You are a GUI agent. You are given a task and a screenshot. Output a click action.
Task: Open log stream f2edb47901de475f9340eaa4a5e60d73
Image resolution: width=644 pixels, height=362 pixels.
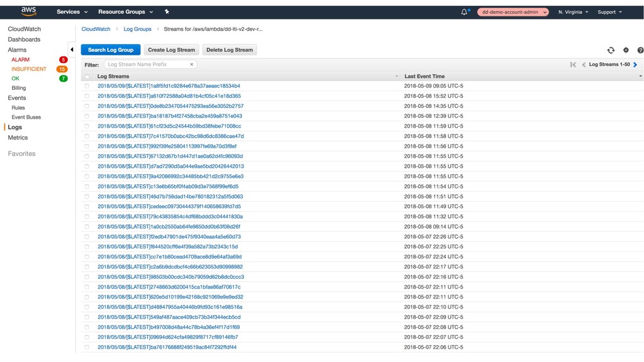point(169,237)
